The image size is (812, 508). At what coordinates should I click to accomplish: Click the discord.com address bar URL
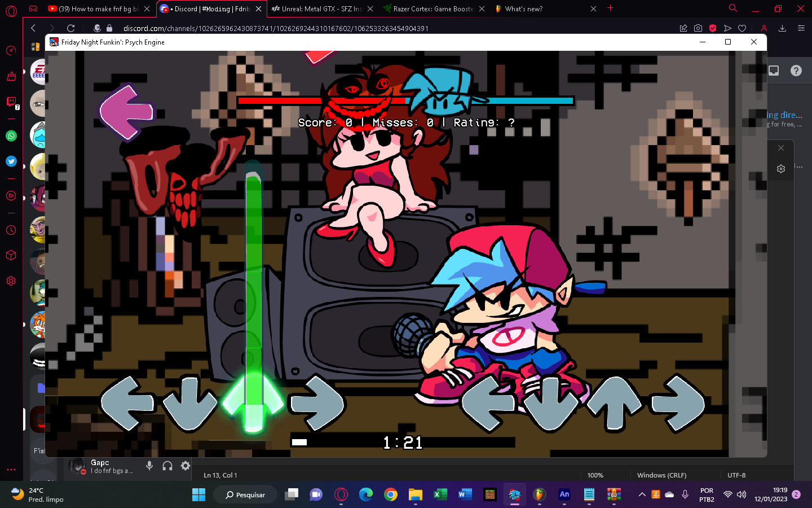point(276,28)
